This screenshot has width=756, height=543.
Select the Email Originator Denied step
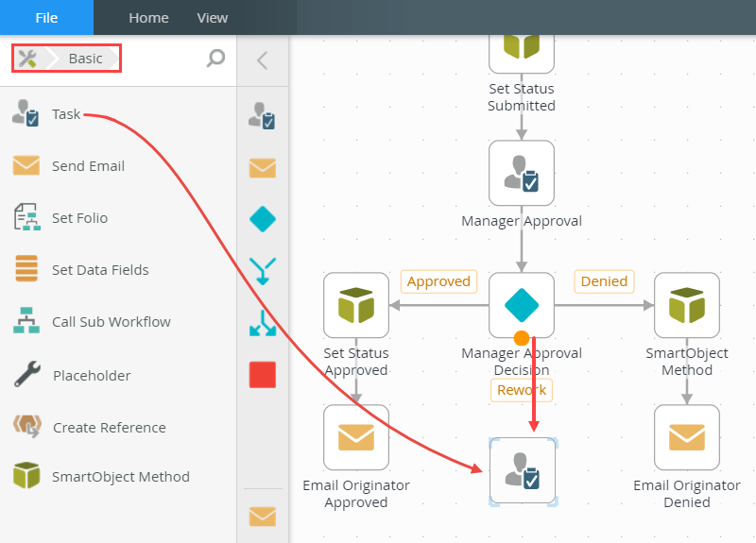click(687, 437)
